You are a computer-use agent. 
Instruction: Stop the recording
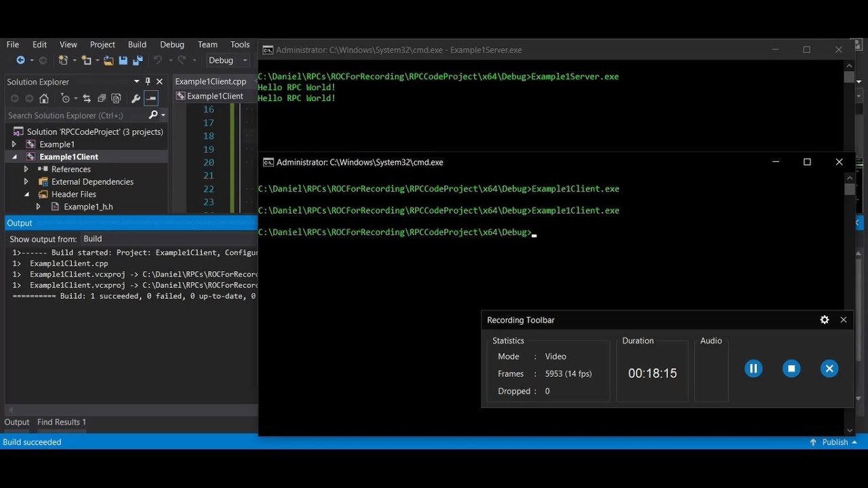point(791,369)
